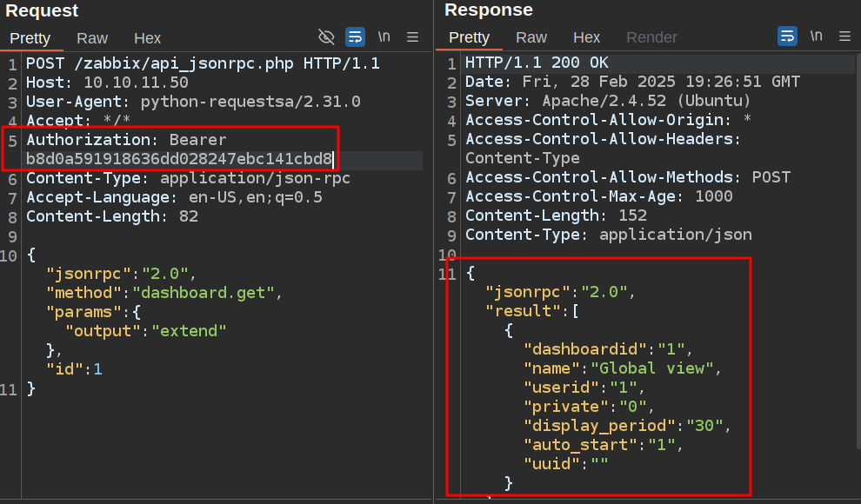861x504 pixels.
Task: Click the Host header value 10.10.11.50
Action: click(136, 83)
